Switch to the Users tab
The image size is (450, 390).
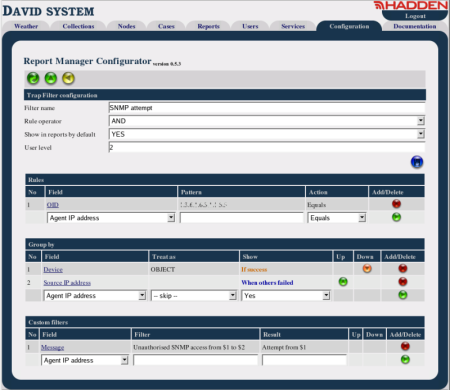point(250,26)
